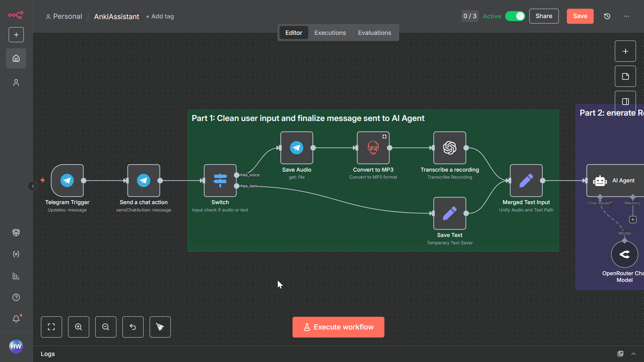This screenshot has width=644, height=362.
Task: Switch to the Executions tab
Action: 330,33
